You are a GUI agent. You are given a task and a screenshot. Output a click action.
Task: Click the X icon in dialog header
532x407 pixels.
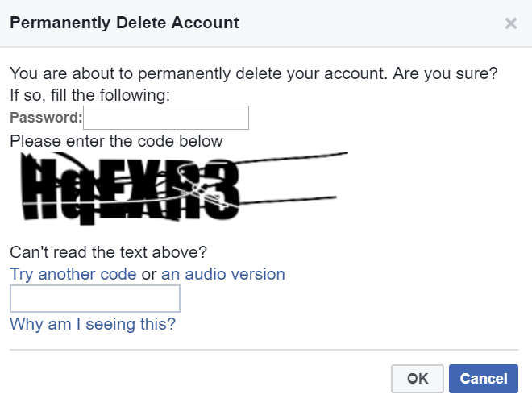click(x=510, y=23)
